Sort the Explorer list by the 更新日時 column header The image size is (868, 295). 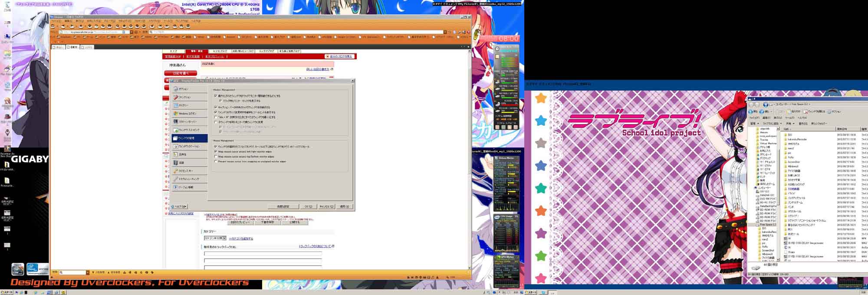click(848, 129)
